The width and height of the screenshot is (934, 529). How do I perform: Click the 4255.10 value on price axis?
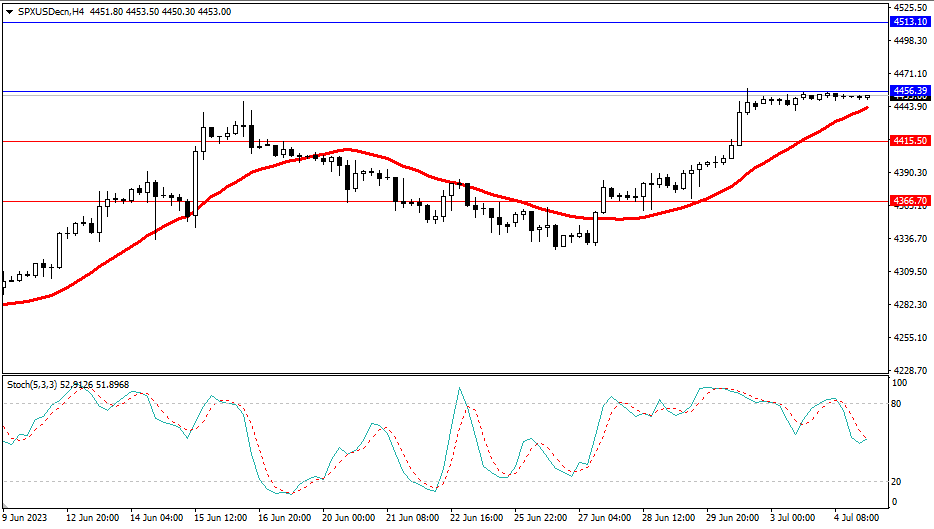(909, 337)
